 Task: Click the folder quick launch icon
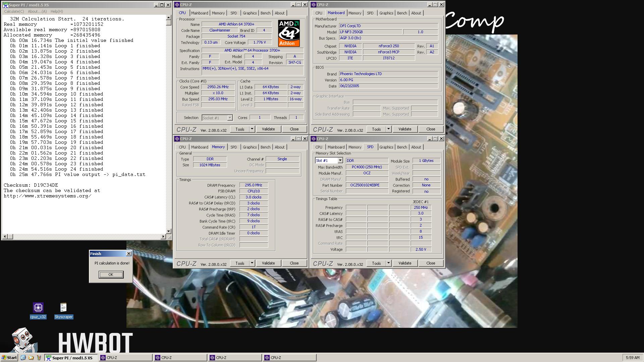click(x=31, y=358)
